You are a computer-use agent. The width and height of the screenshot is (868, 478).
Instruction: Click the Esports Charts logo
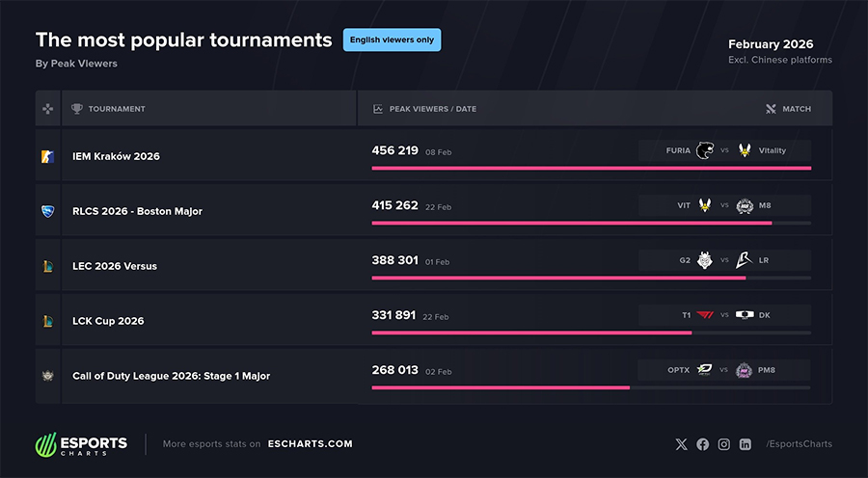point(81,444)
